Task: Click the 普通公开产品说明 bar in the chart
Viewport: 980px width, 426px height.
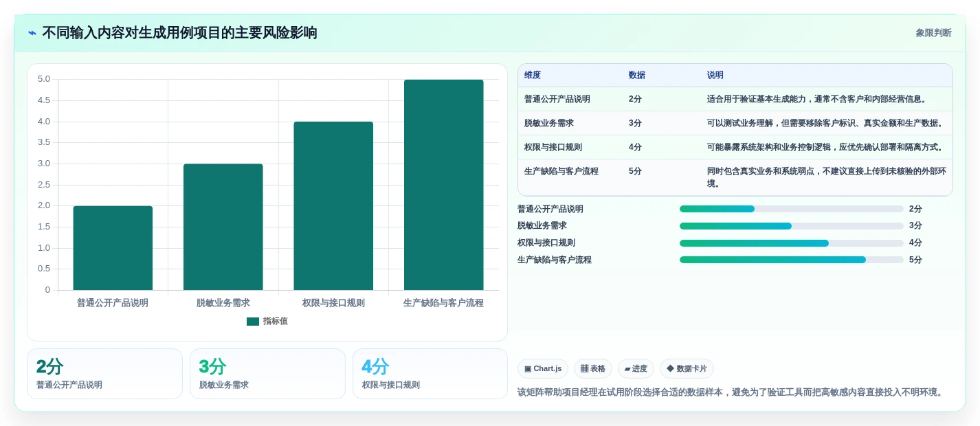Action: (x=113, y=248)
